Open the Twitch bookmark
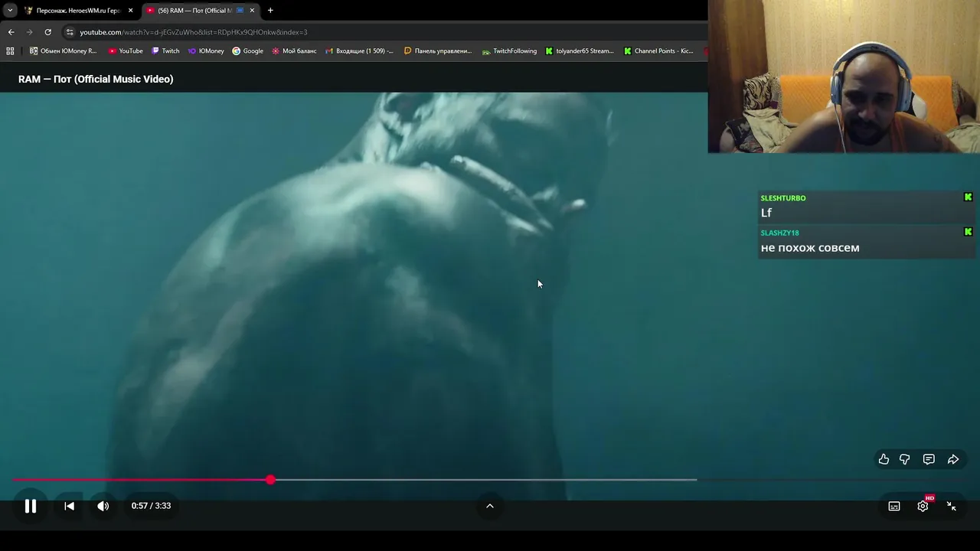The height and width of the screenshot is (551, 980). [165, 51]
